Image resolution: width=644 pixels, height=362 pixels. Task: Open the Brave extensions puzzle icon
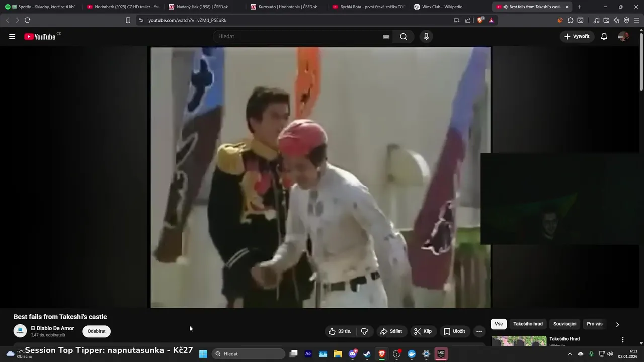(x=570, y=20)
